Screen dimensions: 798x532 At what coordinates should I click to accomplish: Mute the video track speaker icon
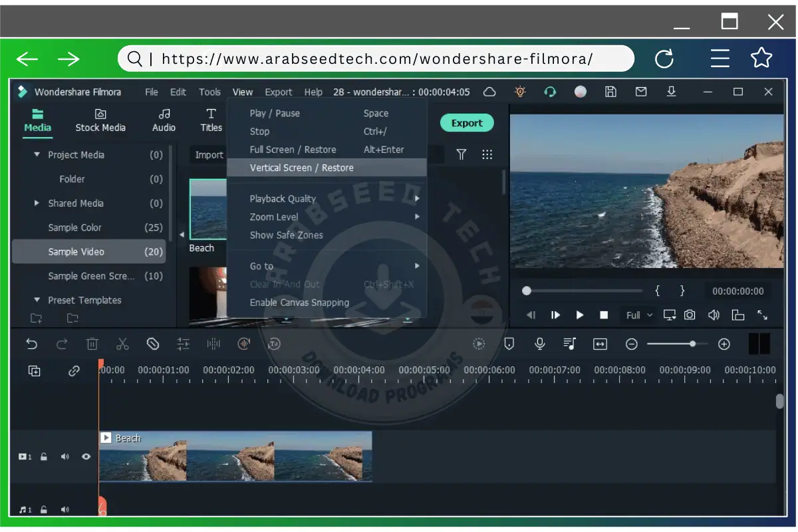(x=65, y=456)
